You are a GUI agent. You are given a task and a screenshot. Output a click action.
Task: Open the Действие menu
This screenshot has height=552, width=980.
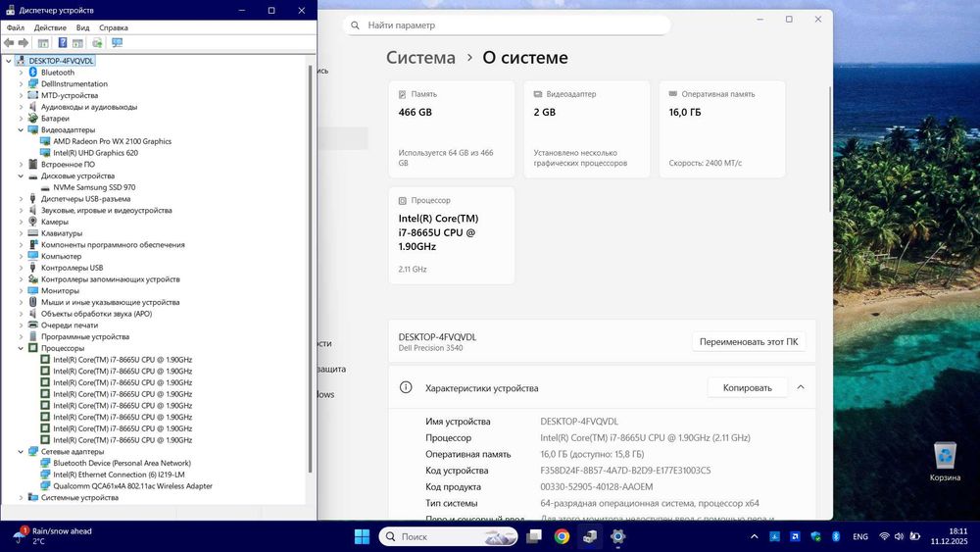coord(50,27)
